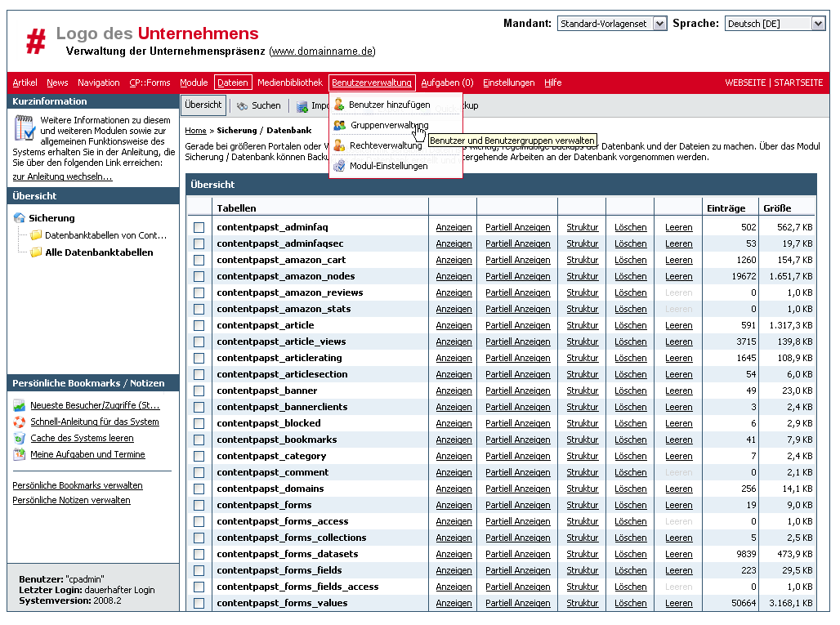Click the Gruppenverwaltung group icon
The height and width of the screenshot is (625, 840).
[339, 125]
